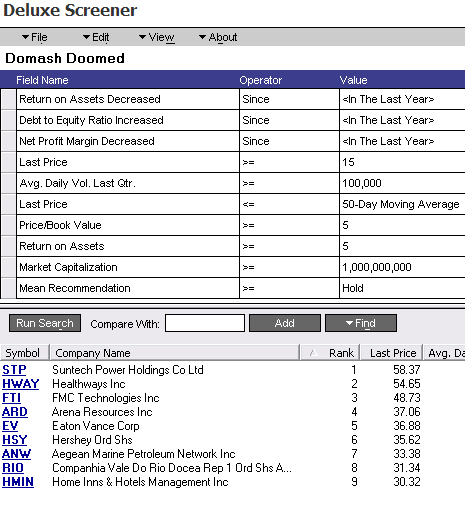Click the >= operator for Market Capitalization
The width and height of the screenshot is (465, 507).
pos(289,267)
